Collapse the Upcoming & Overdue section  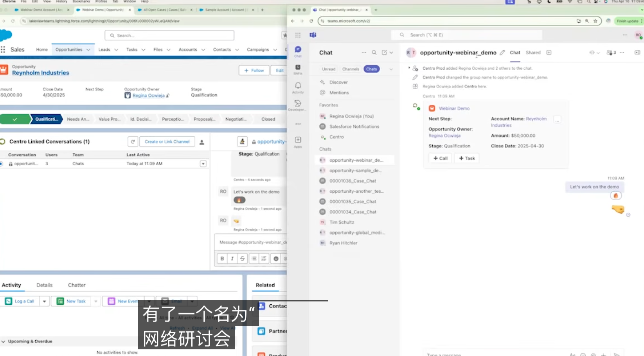point(4,342)
